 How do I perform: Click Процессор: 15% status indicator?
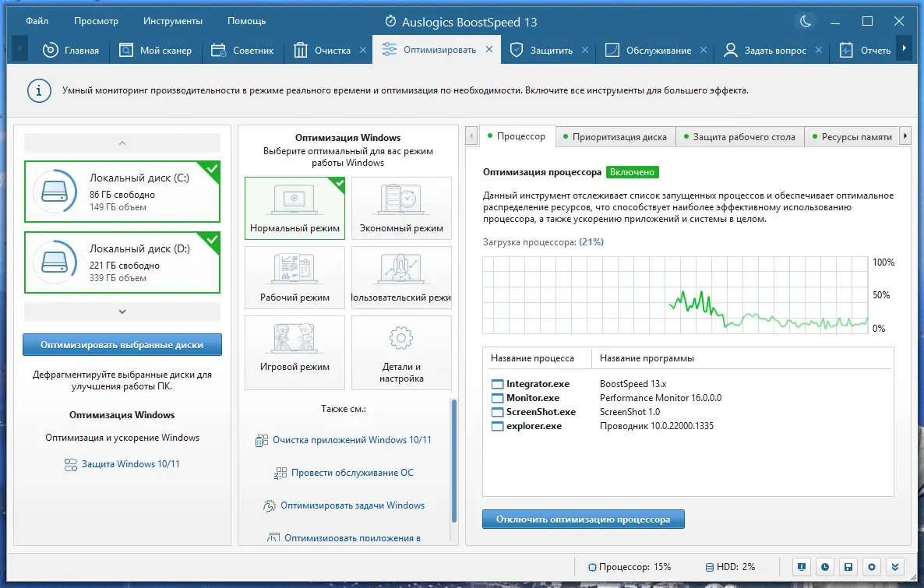click(630, 567)
